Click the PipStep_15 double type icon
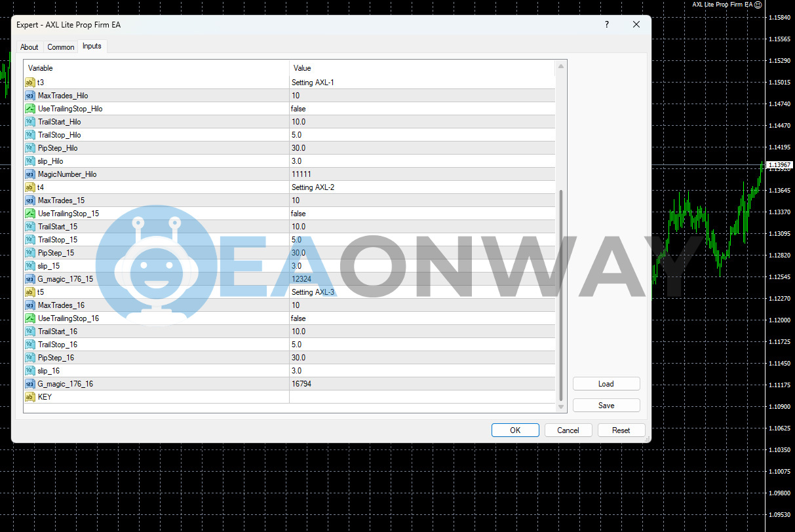The width and height of the screenshot is (795, 532). pos(29,253)
